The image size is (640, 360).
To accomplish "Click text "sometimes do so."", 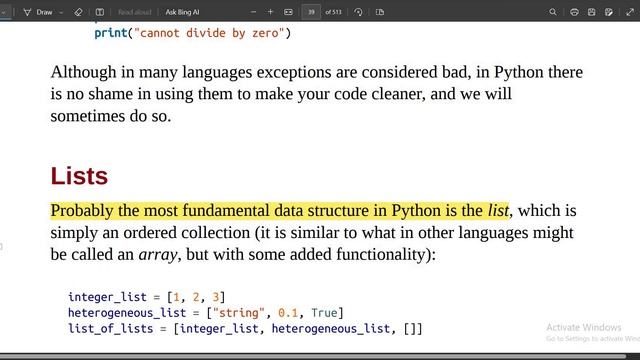I will click(x=111, y=116).
